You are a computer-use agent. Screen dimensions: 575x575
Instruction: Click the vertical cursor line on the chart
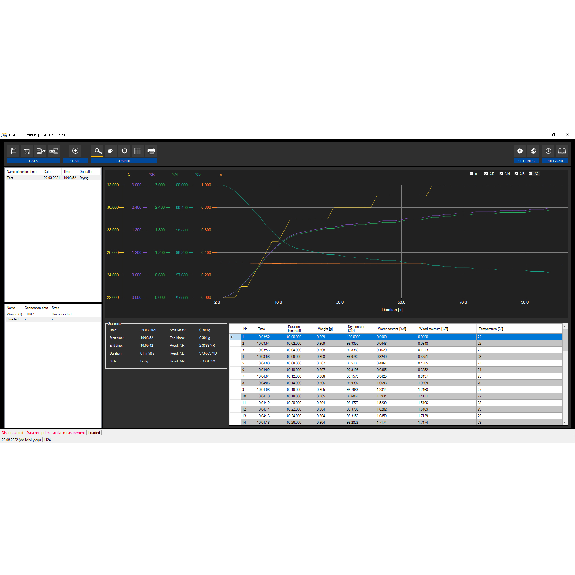coord(402,241)
